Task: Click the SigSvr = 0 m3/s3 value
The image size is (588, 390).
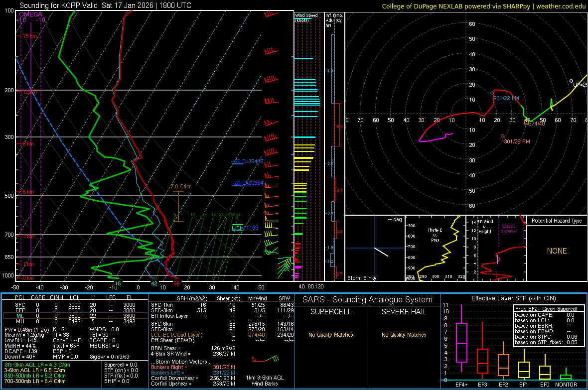Action: [110, 357]
